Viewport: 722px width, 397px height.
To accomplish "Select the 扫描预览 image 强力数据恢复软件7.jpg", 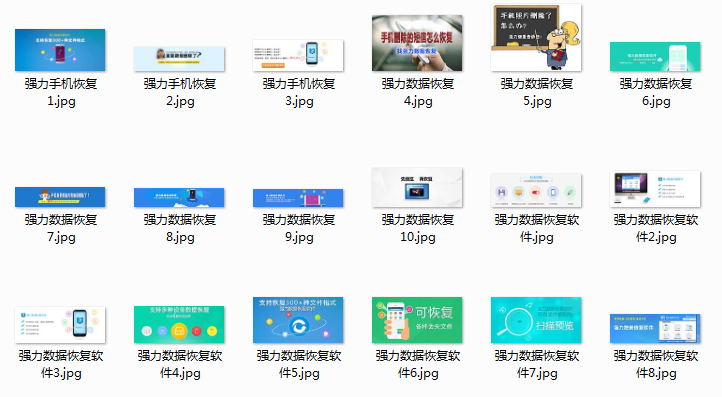I will [536, 320].
